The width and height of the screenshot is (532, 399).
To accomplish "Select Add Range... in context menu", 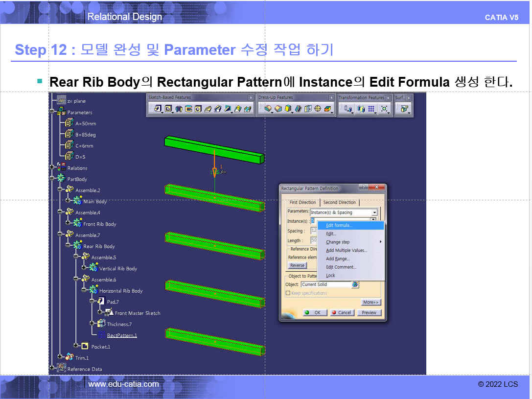I will coord(337,258).
